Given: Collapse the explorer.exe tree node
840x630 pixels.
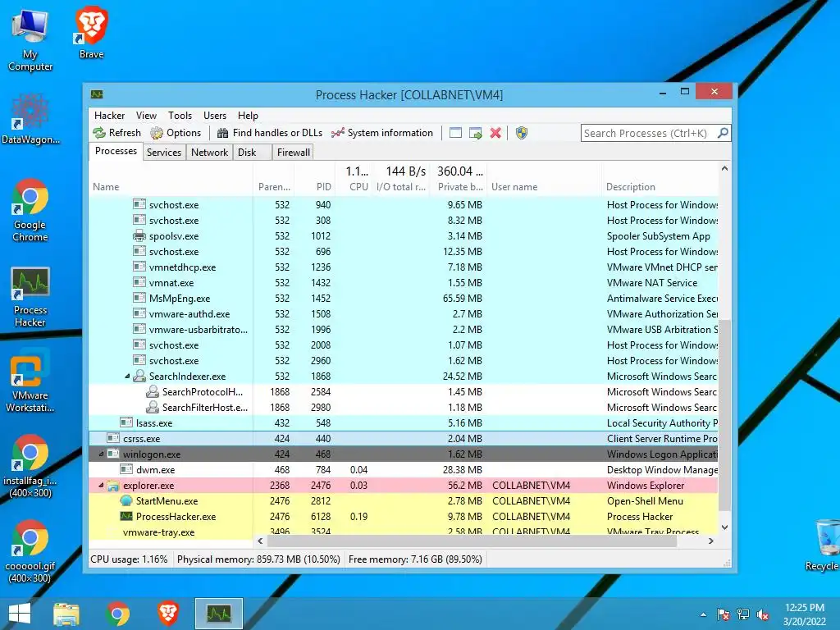Looking at the screenshot, I should pos(101,486).
